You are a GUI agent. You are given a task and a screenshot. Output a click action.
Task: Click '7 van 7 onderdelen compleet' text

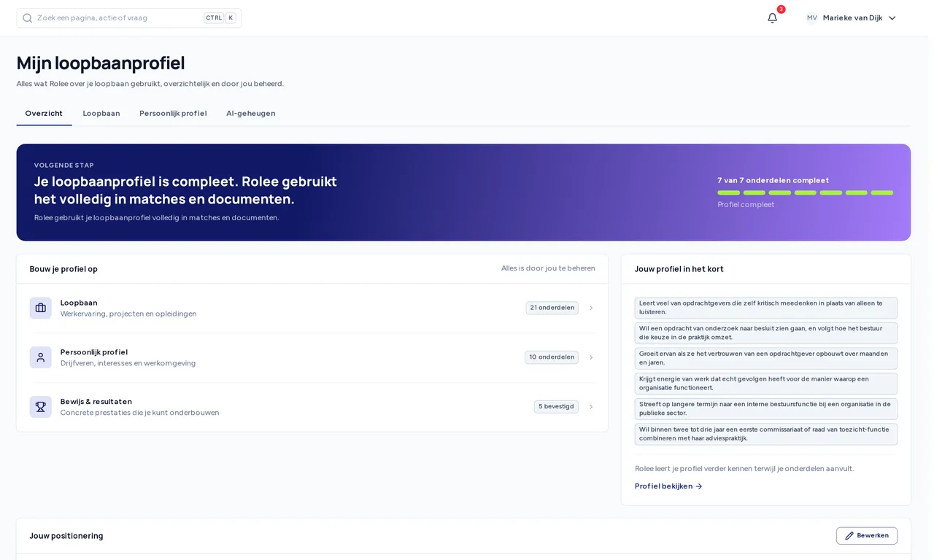coord(773,180)
